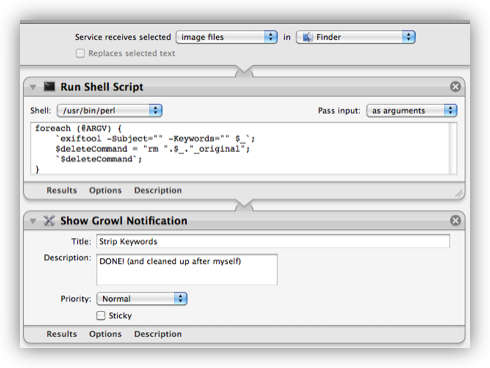This screenshot has width=490, height=368.
Task: Collapse the Run Shell Script action
Action: pyautogui.click(x=33, y=87)
